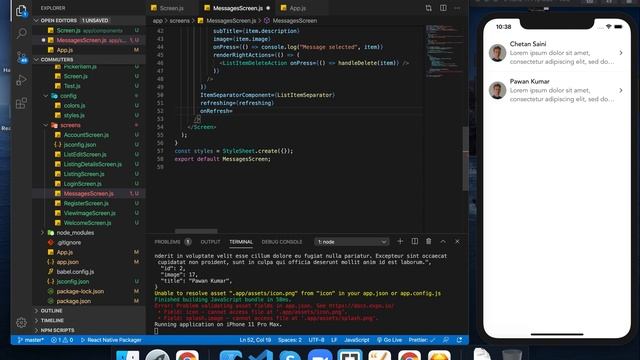Split the editor to the right
The height and width of the screenshot is (360, 640).
click(x=443, y=8)
